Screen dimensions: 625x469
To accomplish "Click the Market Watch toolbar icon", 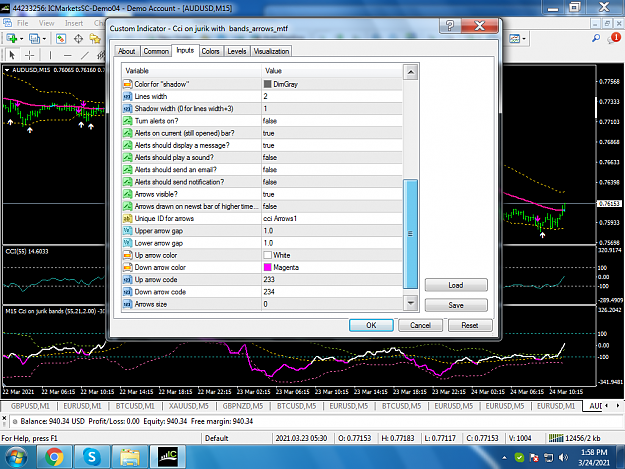I will tap(61, 39).
